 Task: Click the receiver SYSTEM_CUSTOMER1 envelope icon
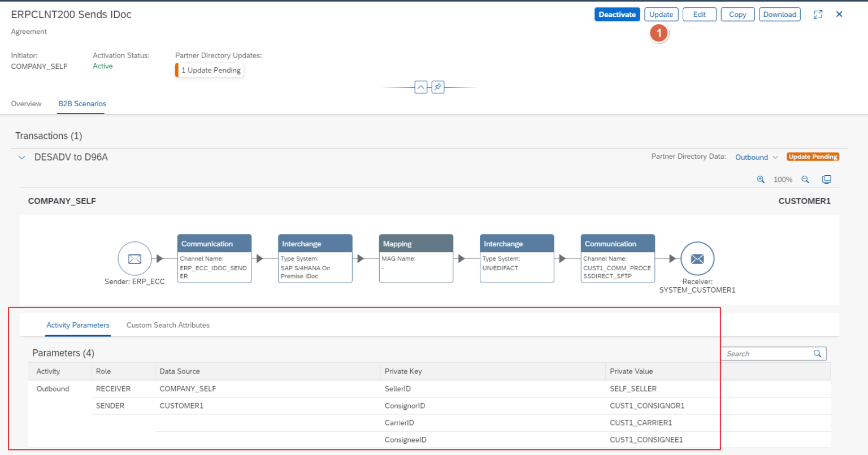click(x=697, y=258)
